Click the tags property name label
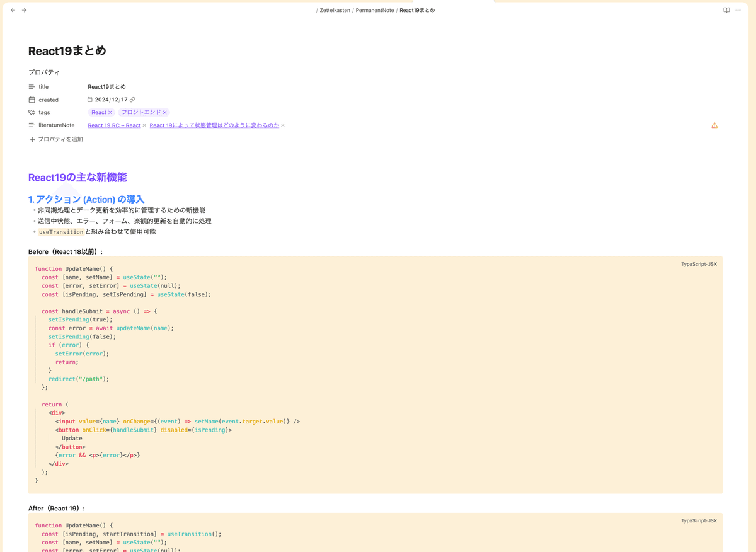This screenshot has width=756, height=552. pyautogui.click(x=44, y=112)
